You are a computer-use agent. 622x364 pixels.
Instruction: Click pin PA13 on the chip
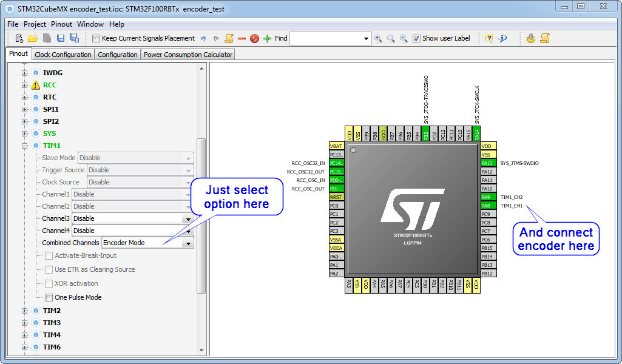(488, 163)
